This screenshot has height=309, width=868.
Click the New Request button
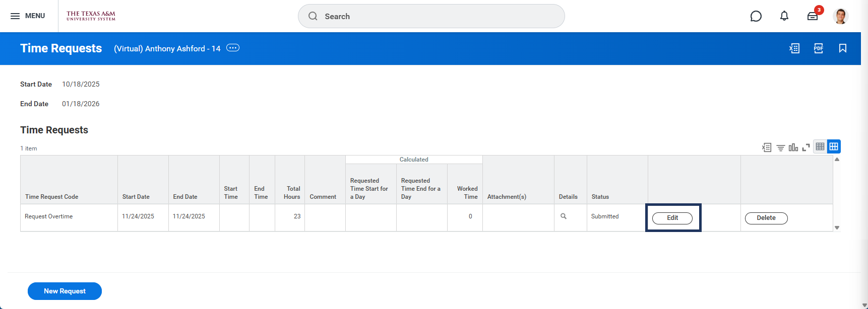pyautogui.click(x=65, y=291)
